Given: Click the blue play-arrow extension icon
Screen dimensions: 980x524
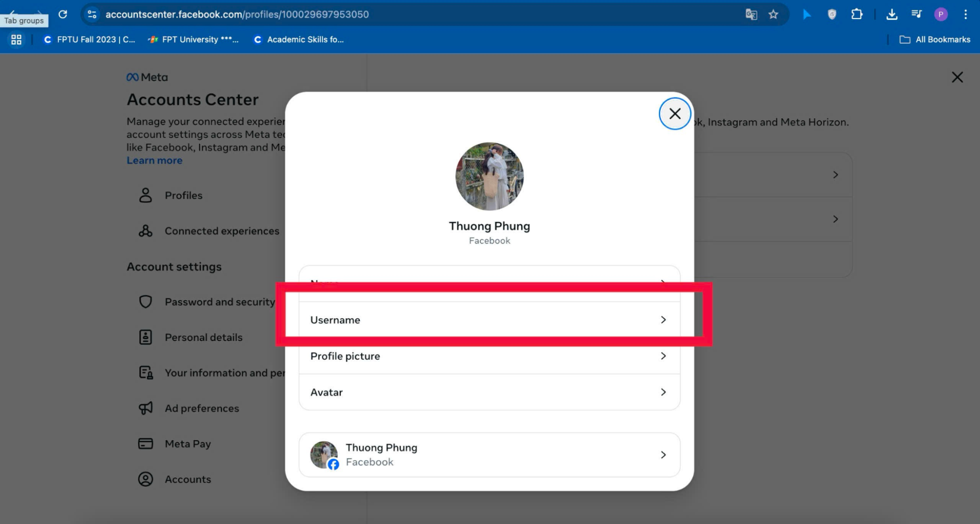Looking at the screenshot, I should [806, 14].
